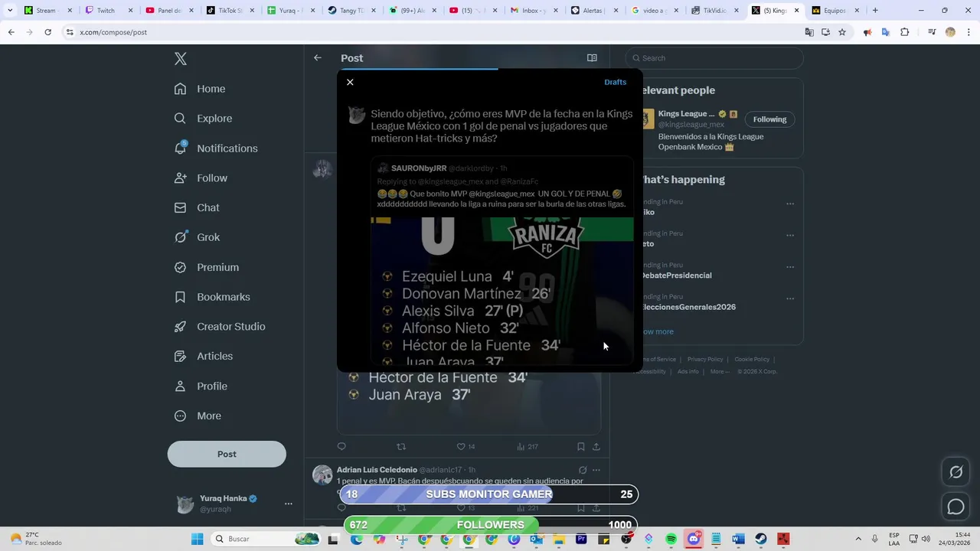Open Articles in the sidebar

204,356
